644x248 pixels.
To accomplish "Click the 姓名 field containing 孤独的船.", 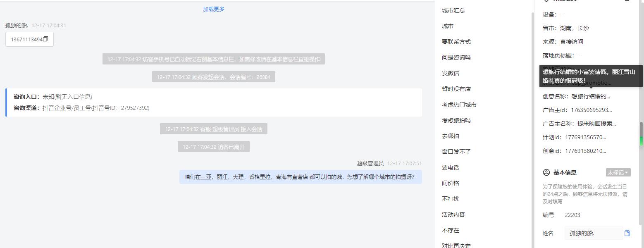I will (x=594, y=233).
